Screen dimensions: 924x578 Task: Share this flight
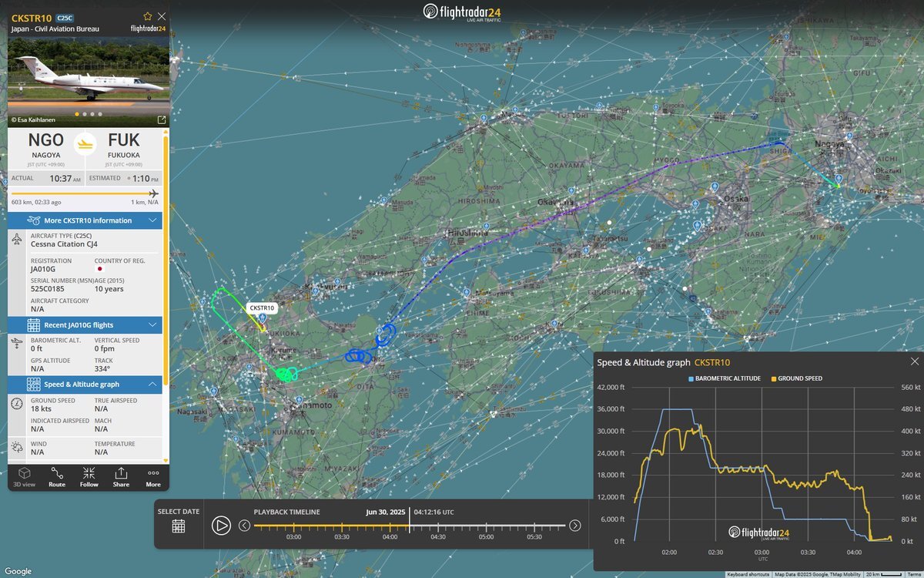(x=121, y=477)
